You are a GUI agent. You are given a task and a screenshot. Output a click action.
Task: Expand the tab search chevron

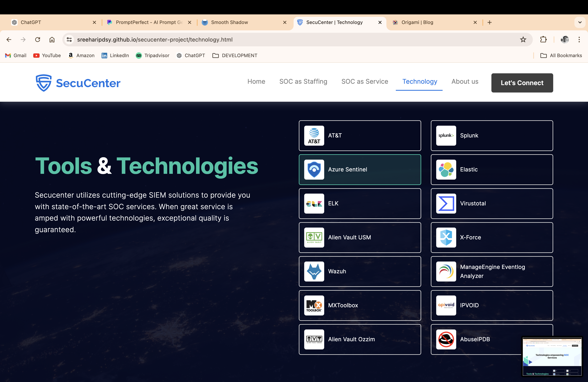coord(580,22)
